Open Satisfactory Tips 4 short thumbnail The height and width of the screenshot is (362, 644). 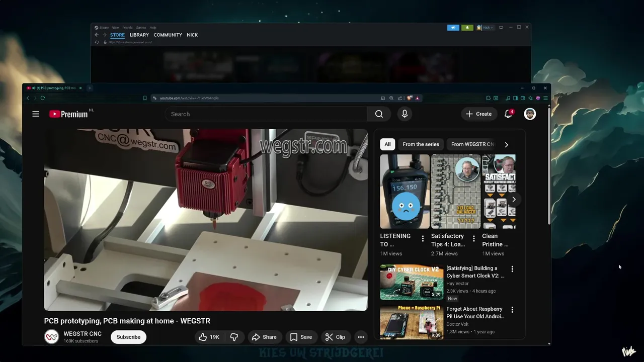coord(456,192)
